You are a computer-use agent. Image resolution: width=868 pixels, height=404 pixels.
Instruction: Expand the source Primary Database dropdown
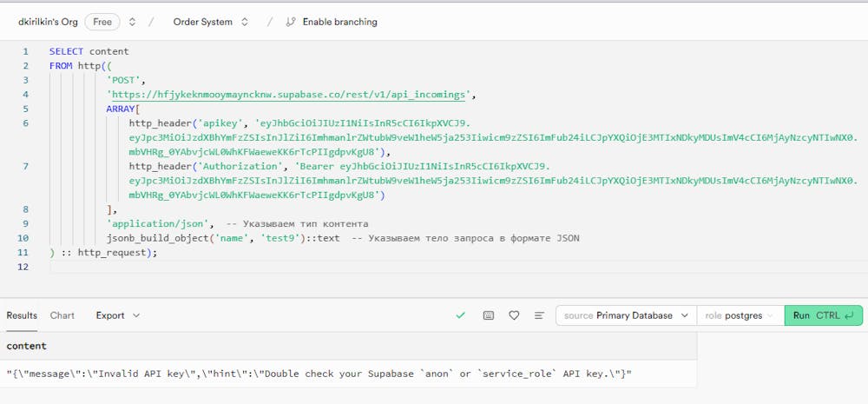click(x=626, y=315)
